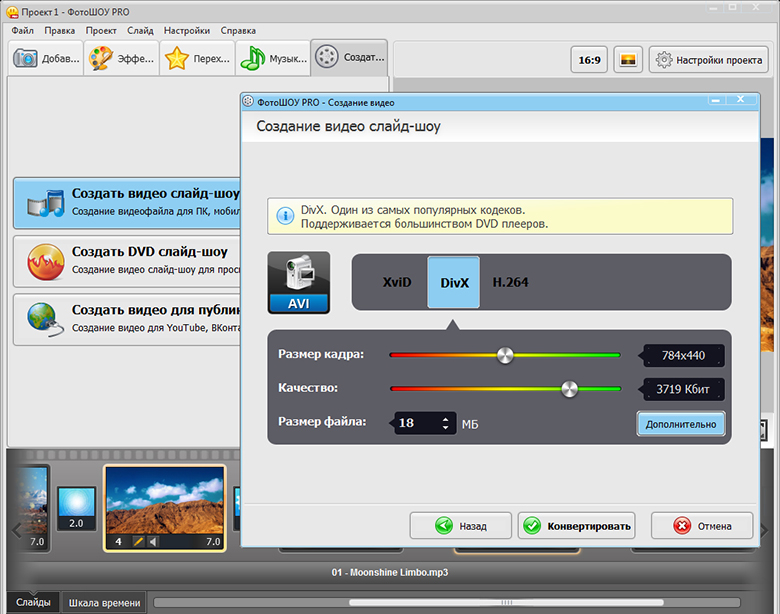Click the partially visible slide with 7.0 duration
This screenshot has height=614, width=780.
click(34, 508)
